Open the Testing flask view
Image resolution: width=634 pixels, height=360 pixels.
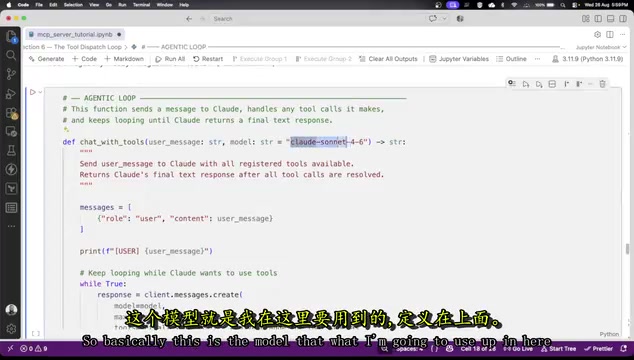[11, 150]
